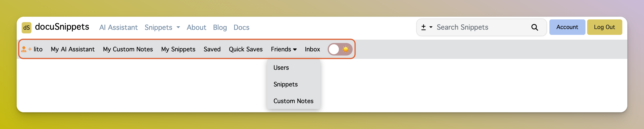Viewport: 644px width, 129px height.
Task: Go to My Custom Notes
Action: (128, 49)
